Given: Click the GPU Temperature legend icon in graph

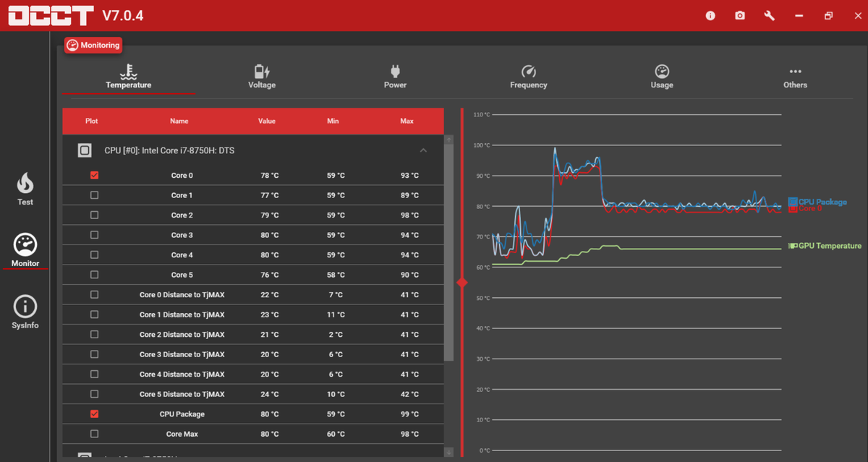Looking at the screenshot, I should click(793, 246).
